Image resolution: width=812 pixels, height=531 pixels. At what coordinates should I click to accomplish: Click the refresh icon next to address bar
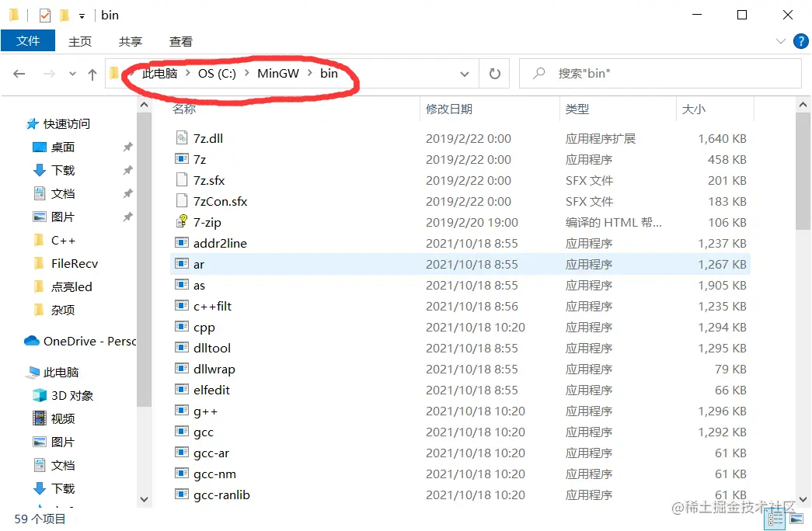pos(495,74)
